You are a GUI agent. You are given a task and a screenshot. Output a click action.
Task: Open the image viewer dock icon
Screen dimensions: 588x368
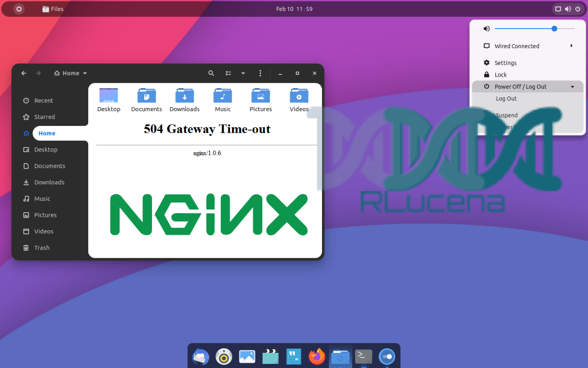pyautogui.click(x=247, y=357)
